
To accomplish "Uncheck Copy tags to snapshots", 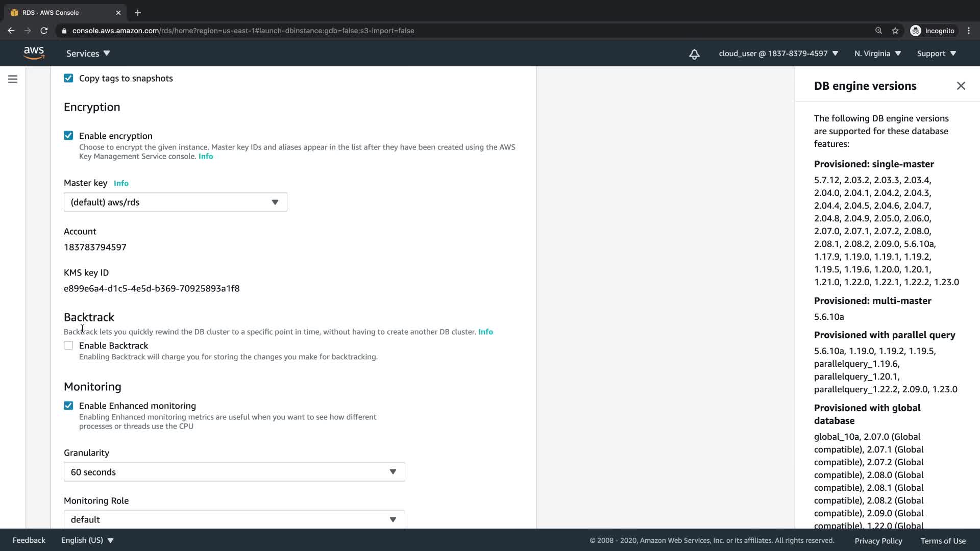I will coord(68,78).
